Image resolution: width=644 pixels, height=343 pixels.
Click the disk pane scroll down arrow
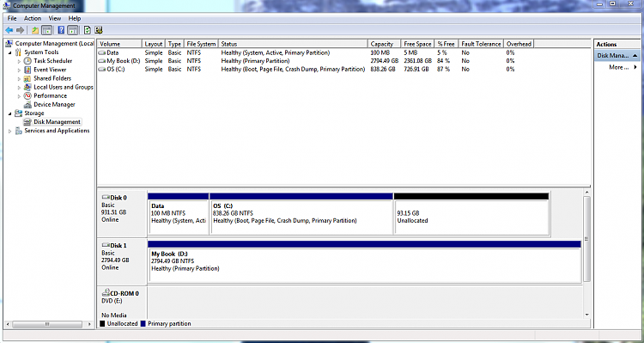586,315
